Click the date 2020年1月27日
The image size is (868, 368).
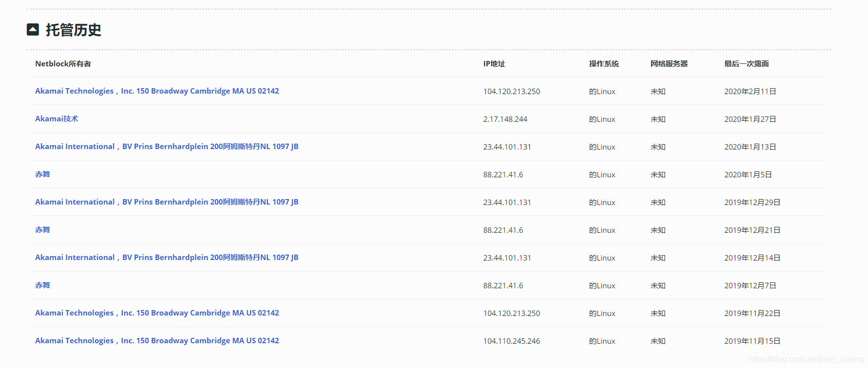tap(750, 119)
